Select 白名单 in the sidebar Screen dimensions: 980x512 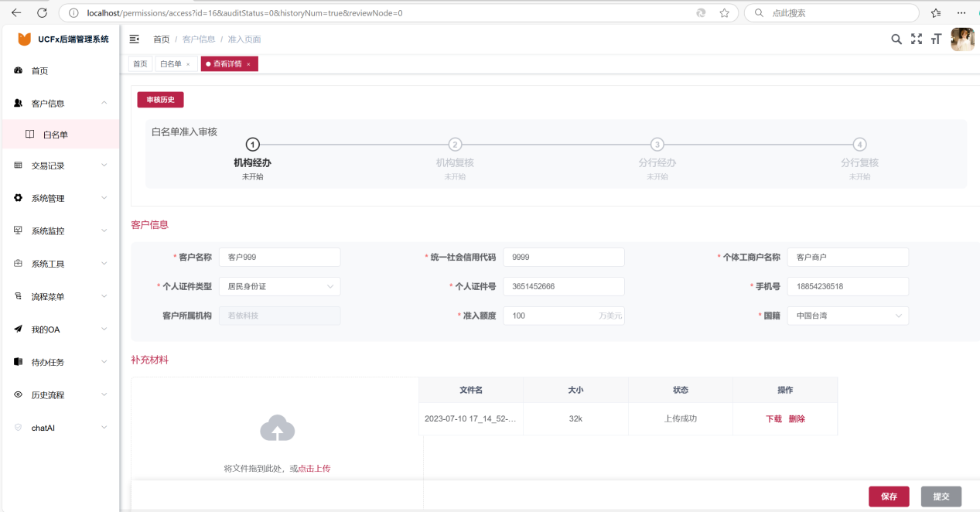[x=56, y=135]
